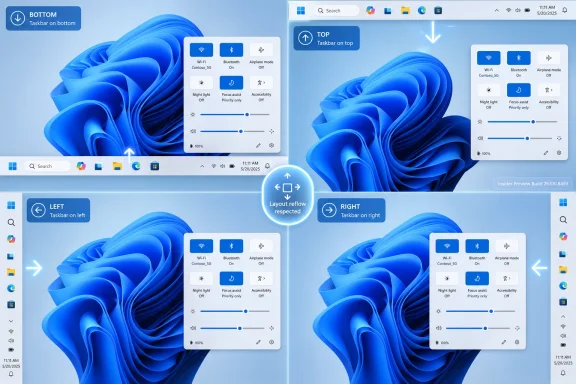The image size is (576, 384).
Task: Open Copilot from the TOP layout taskbar
Action: pyautogui.click(x=370, y=10)
